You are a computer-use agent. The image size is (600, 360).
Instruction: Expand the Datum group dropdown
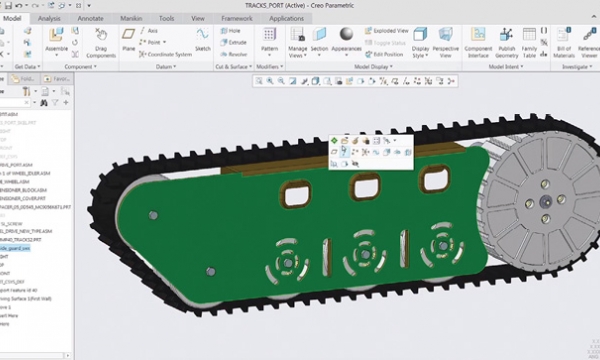166,67
